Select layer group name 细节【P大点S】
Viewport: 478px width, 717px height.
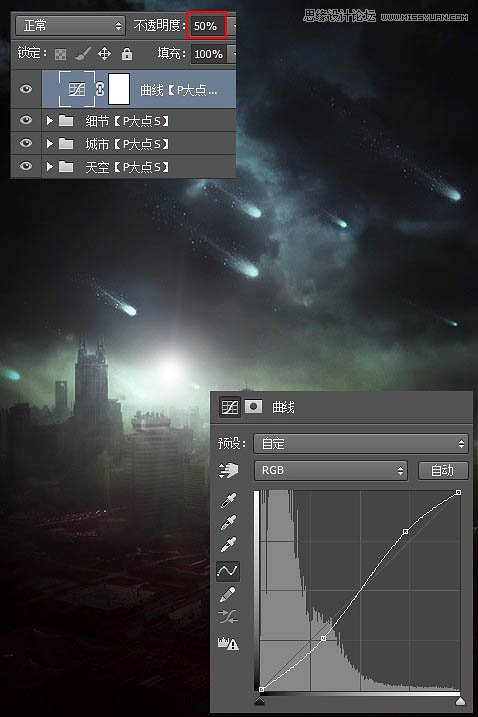[128, 121]
